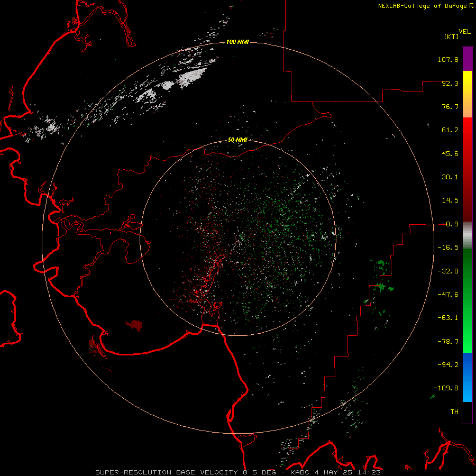The width and height of the screenshot is (476, 476).
Task: Click the -94.2 legend value
Action: [x=448, y=364]
